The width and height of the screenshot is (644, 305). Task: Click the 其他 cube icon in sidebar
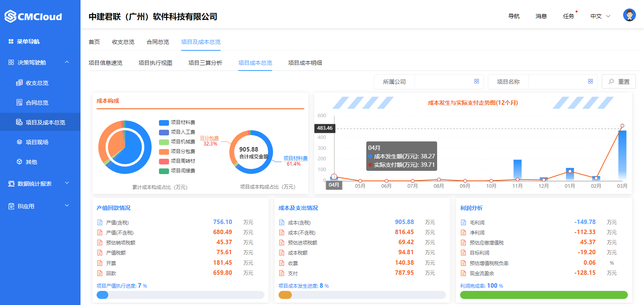tap(19, 162)
